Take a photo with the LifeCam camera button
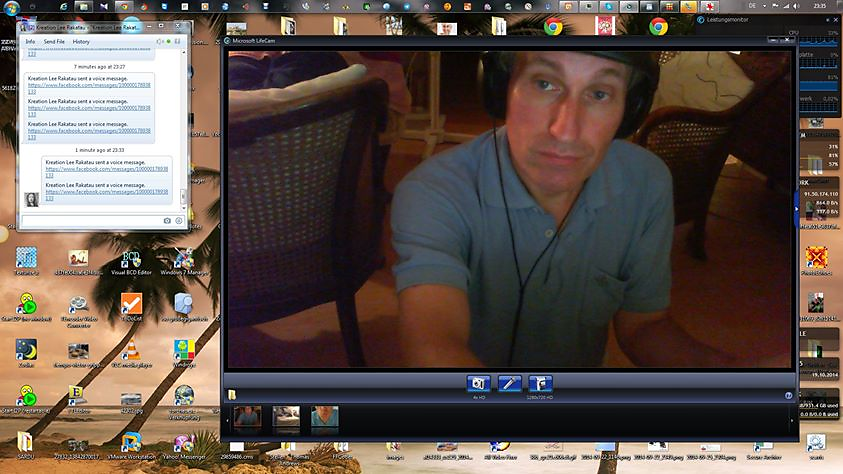This screenshot has height=474, width=843. [x=478, y=383]
